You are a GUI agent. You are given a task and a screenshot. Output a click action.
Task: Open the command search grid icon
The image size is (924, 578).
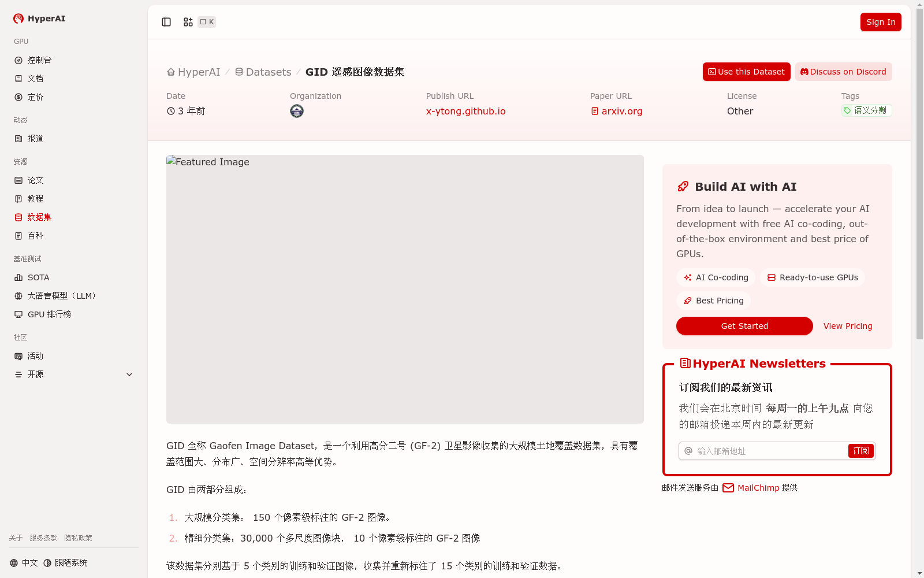[x=188, y=22]
